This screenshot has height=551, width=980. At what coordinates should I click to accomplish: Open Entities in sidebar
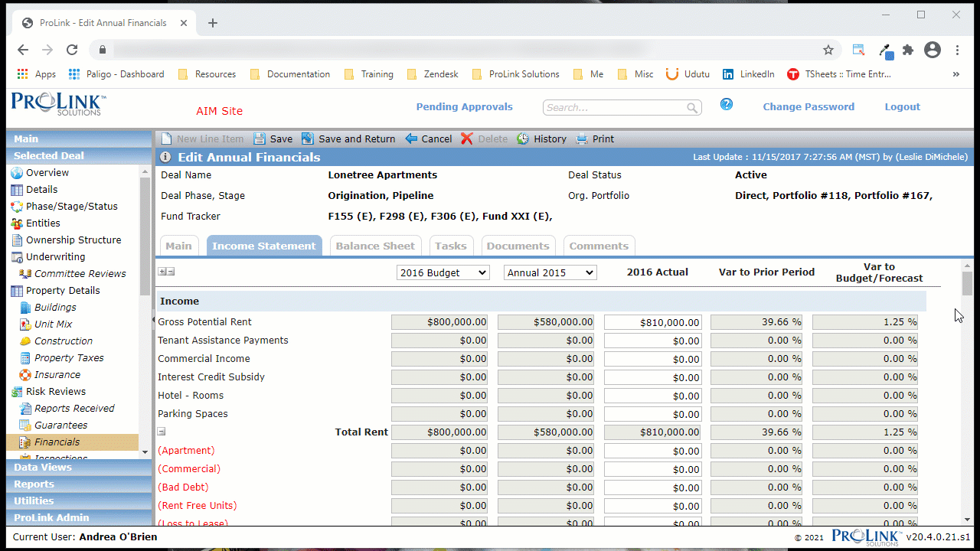(43, 223)
